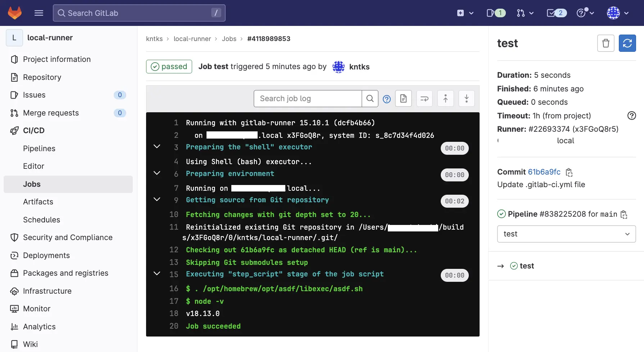
Task: Open job log search help icon
Action: point(387,99)
